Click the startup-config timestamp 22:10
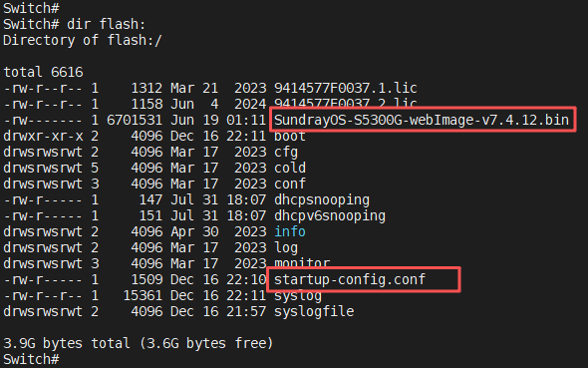Viewport: 588px width, 368px height. pos(246,280)
